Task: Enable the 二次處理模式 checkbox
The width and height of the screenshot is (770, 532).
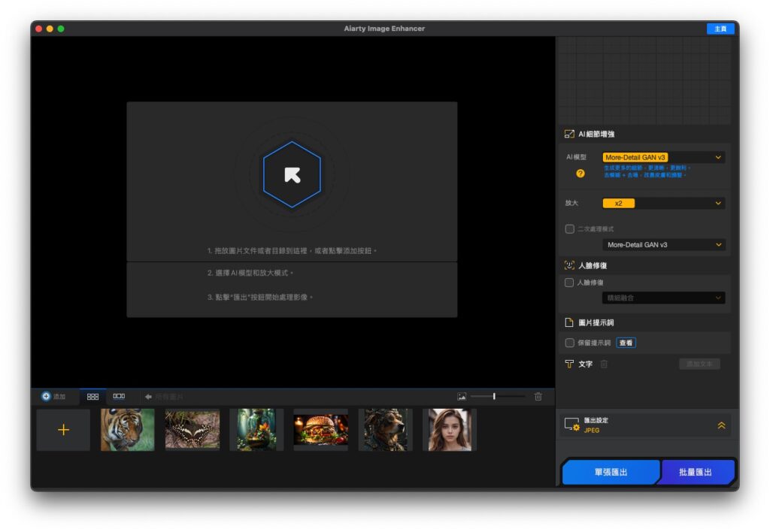Action: click(x=570, y=229)
